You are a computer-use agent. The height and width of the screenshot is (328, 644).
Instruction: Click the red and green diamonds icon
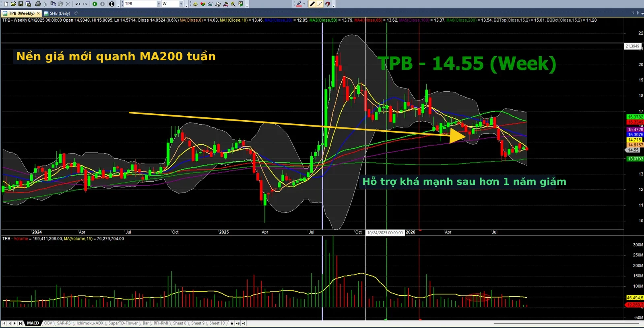203,4
